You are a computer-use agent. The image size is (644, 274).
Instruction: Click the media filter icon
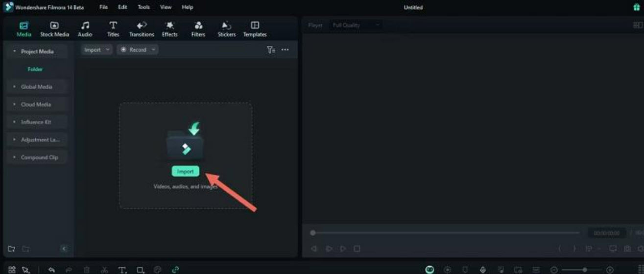pyautogui.click(x=271, y=50)
